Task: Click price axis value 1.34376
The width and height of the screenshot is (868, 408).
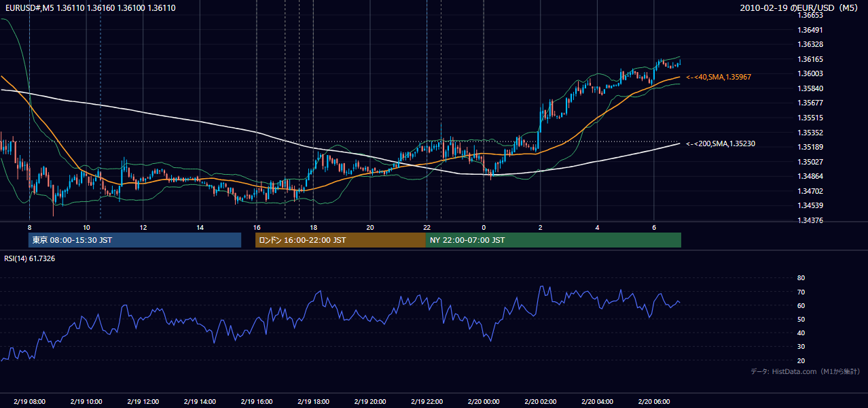Action: click(810, 220)
